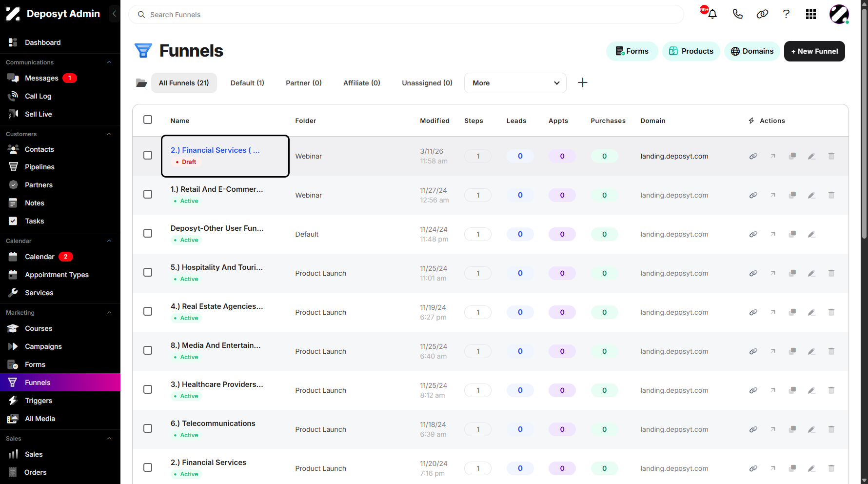Go to Pipelines in sidebar

(39, 167)
